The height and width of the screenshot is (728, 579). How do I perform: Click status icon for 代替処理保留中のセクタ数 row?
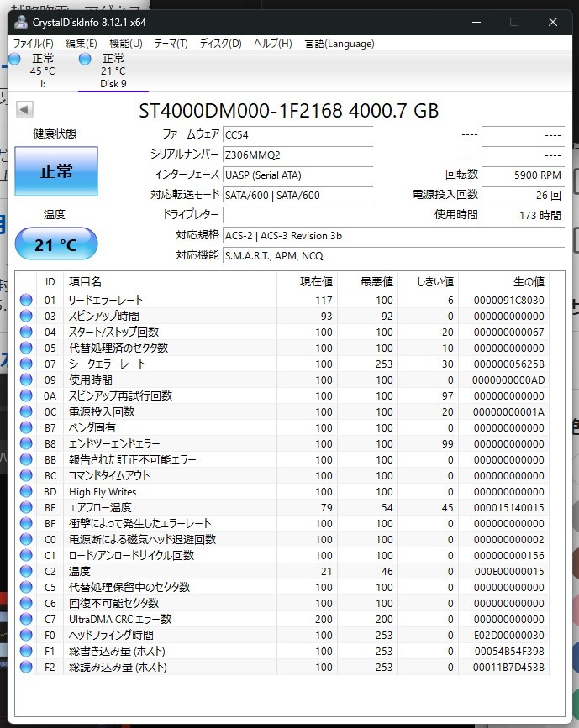(26, 587)
